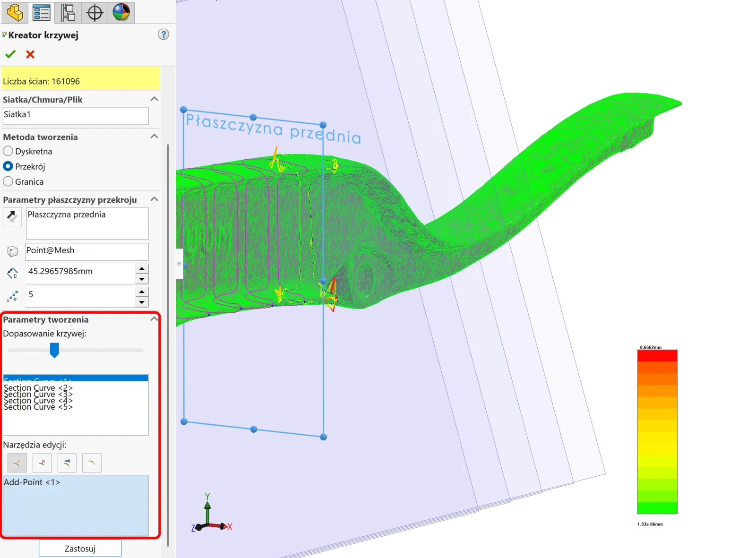Flip the section plane direction arrow

[x=12, y=217]
